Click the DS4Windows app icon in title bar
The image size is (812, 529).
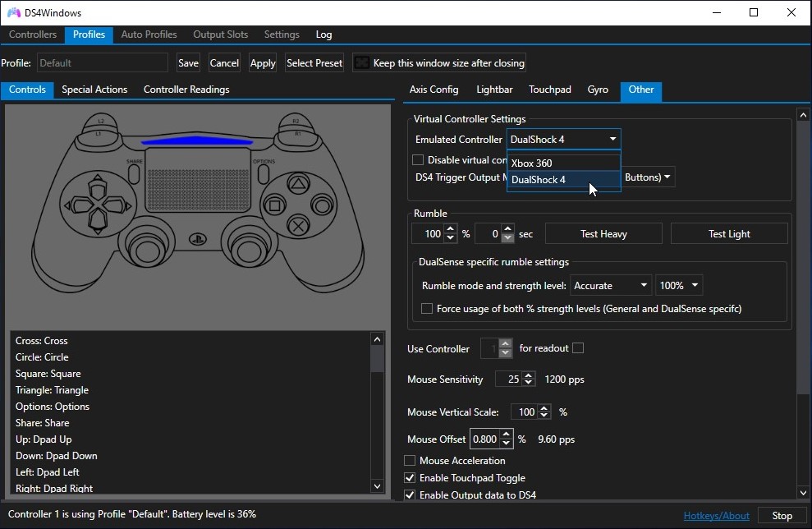tap(13, 12)
